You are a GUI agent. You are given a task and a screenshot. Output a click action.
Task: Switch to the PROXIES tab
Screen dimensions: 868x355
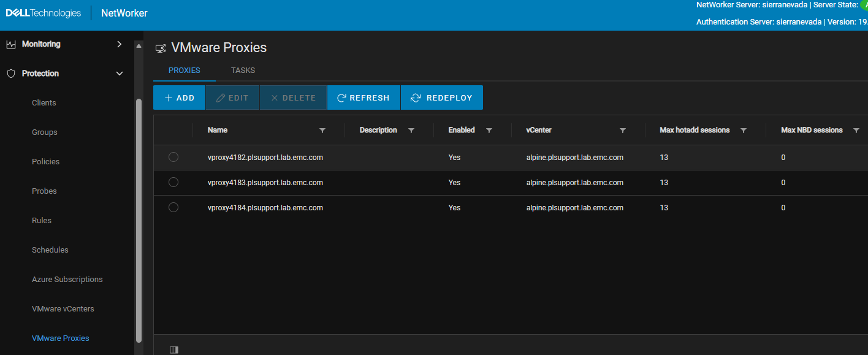(x=185, y=71)
